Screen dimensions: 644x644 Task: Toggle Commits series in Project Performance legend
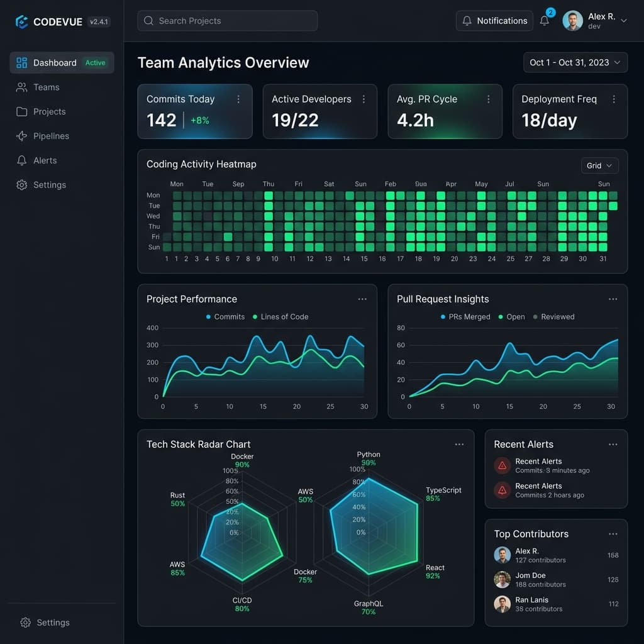225,317
